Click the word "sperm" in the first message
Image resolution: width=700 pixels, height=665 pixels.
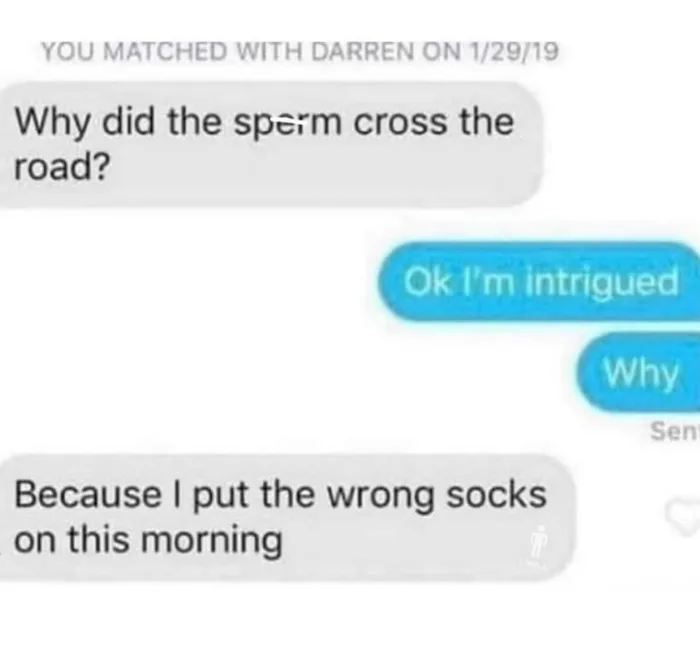288,125
